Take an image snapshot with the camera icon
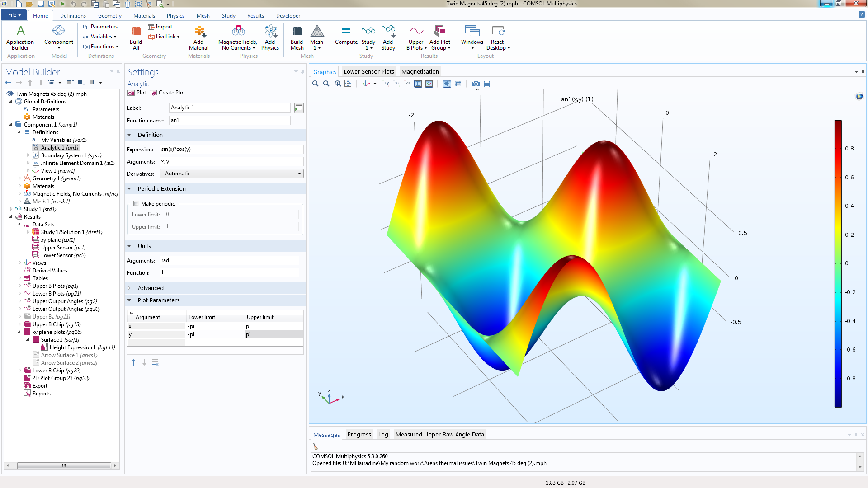868x488 pixels. pos(476,84)
